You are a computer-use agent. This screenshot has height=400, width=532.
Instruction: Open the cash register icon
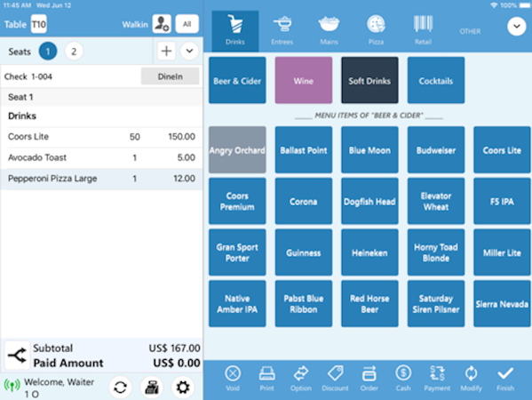(x=152, y=387)
